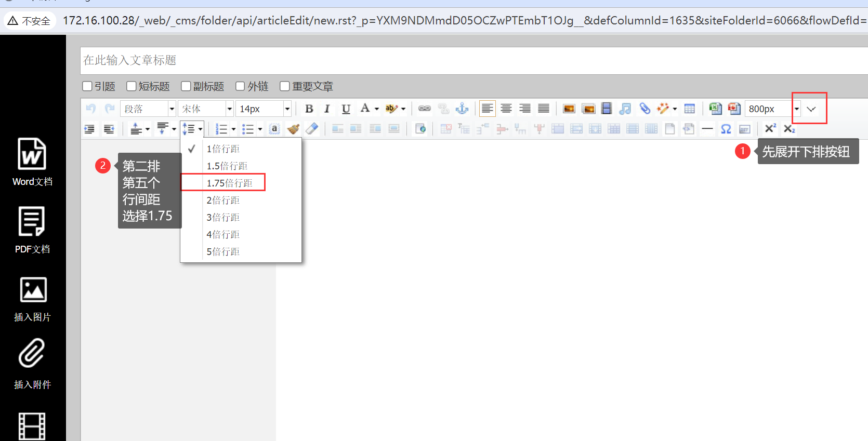This screenshot has height=441, width=868.
Task: Insert an anchor using the anchor icon
Action: [462, 109]
